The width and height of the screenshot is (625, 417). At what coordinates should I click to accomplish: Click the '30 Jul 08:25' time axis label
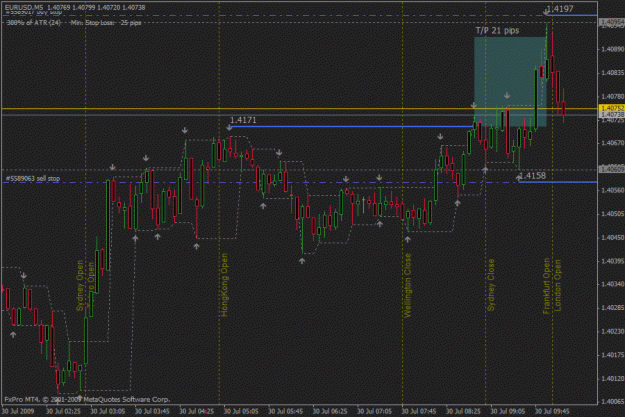[x=463, y=411]
